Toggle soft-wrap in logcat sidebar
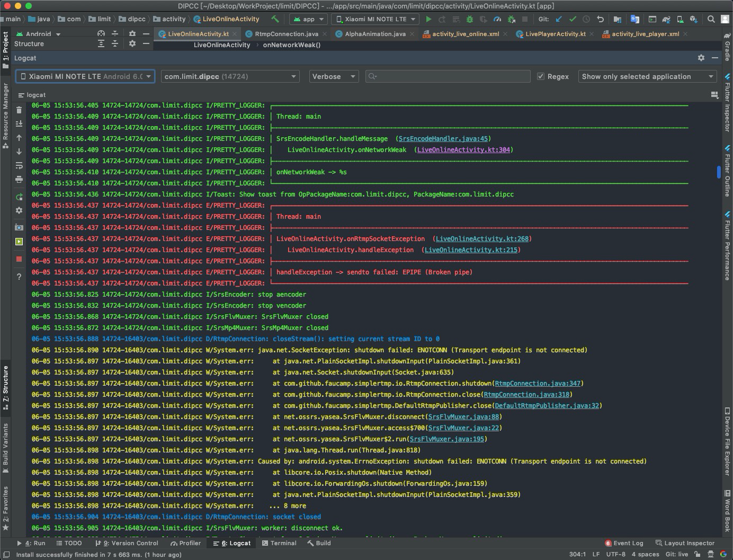 pos(19,165)
